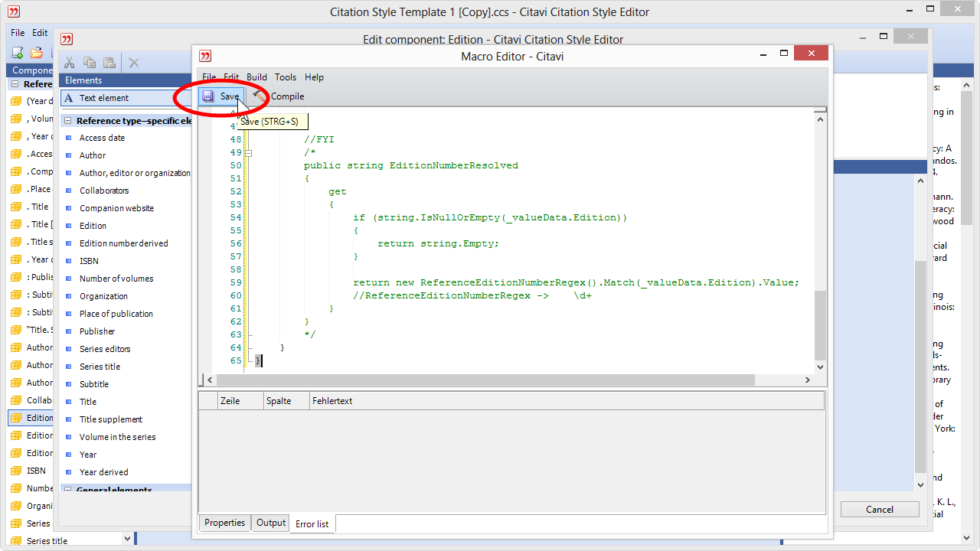The width and height of the screenshot is (980, 551).
Task: Click the Zeile column header
Action: pyautogui.click(x=239, y=401)
